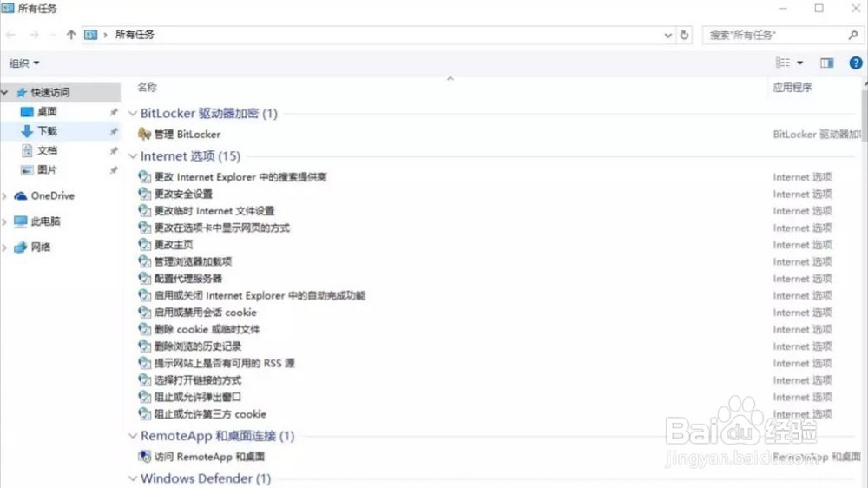Click the 此电脑 computer icon
This screenshot has width=868, height=488.
[21, 221]
